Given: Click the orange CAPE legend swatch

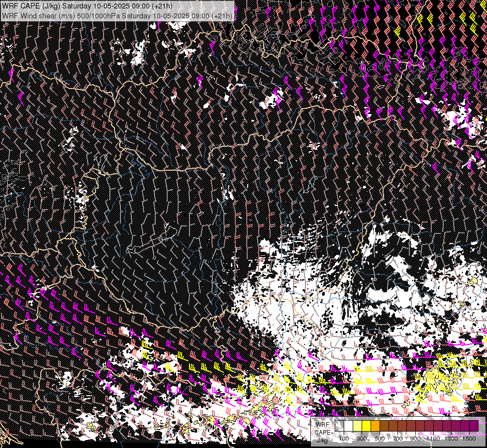Looking at the screenshot, I should click(x=375, y=426).
